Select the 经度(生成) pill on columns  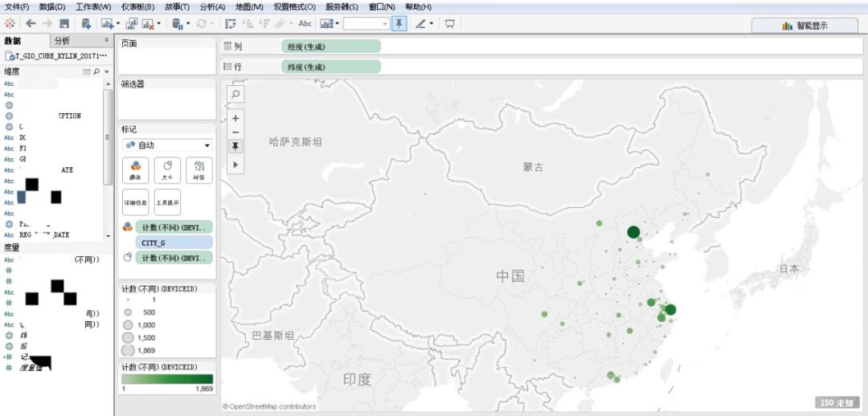coord(330,47)
